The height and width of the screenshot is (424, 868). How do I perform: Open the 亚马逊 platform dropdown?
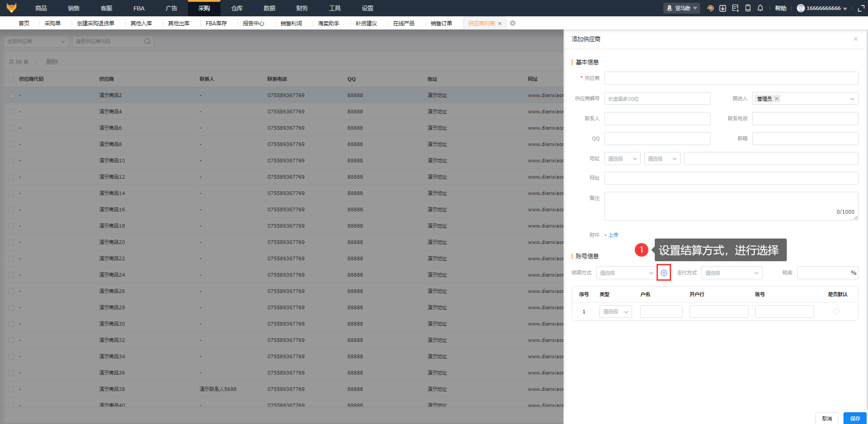click(682, 8)
